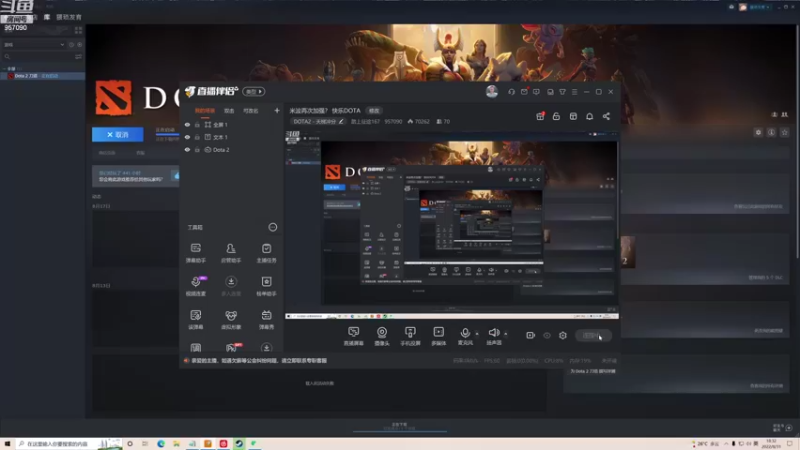Viewport: 800px width, 450px height.
Task: Toggle the lock on the 文本 1 source
Action: coord(197,137)
